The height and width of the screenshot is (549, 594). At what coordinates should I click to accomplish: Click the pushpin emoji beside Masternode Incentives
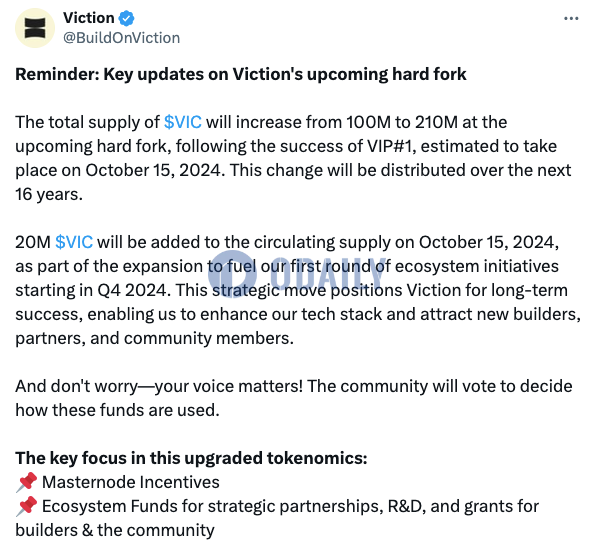pyautogui.click(x=26, y=482)
